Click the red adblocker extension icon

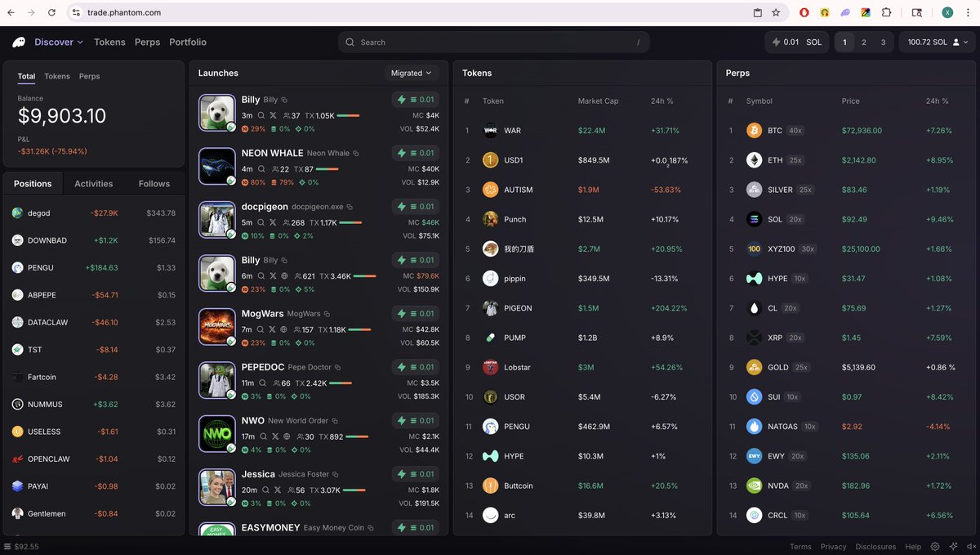coord(804,13)
